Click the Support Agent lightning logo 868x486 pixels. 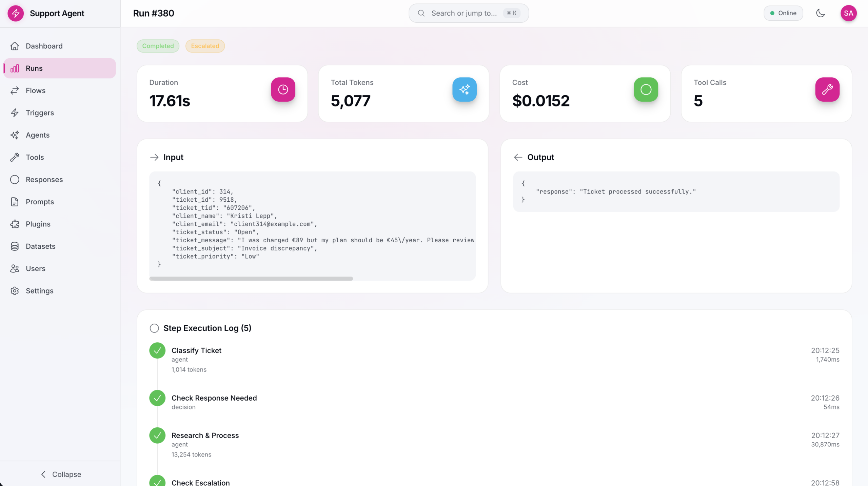pos(16,13)
